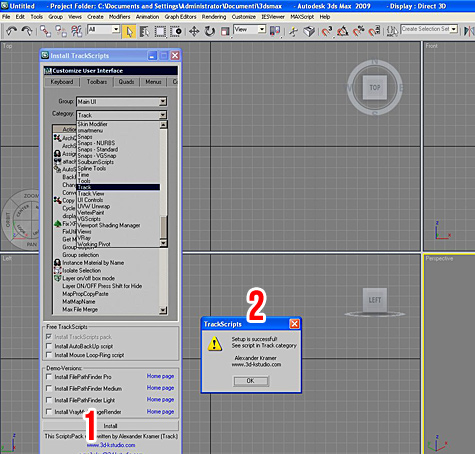Switch to the Keyboard tab
Screen dimensions: 475x454
(x=62, y=82)
